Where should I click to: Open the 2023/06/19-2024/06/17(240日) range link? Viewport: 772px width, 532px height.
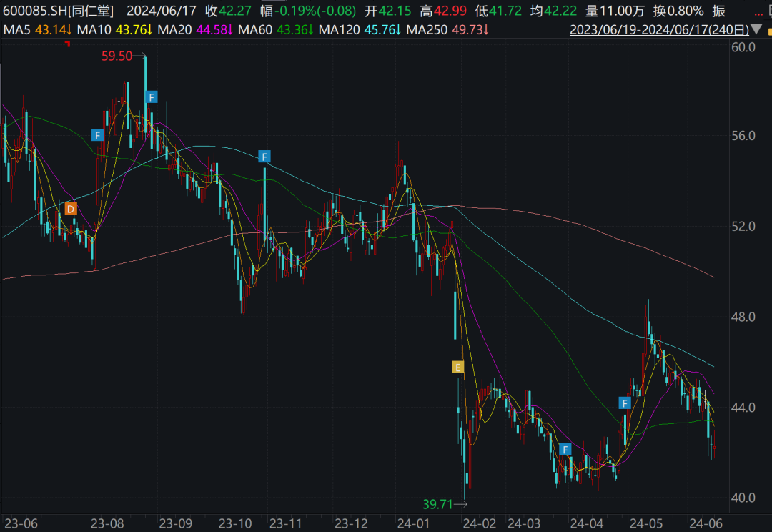pyautogui.click(x=659, y=30)
